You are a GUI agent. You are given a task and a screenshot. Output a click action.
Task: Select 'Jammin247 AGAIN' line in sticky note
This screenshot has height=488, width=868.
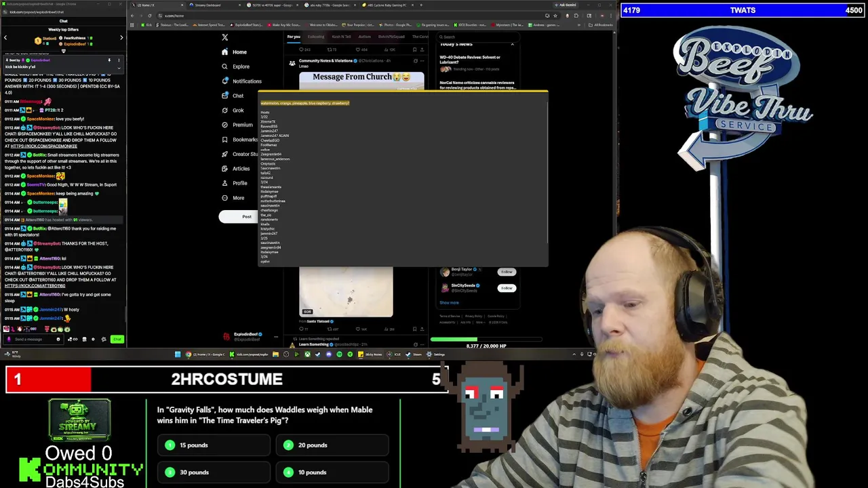pos(275,136)
